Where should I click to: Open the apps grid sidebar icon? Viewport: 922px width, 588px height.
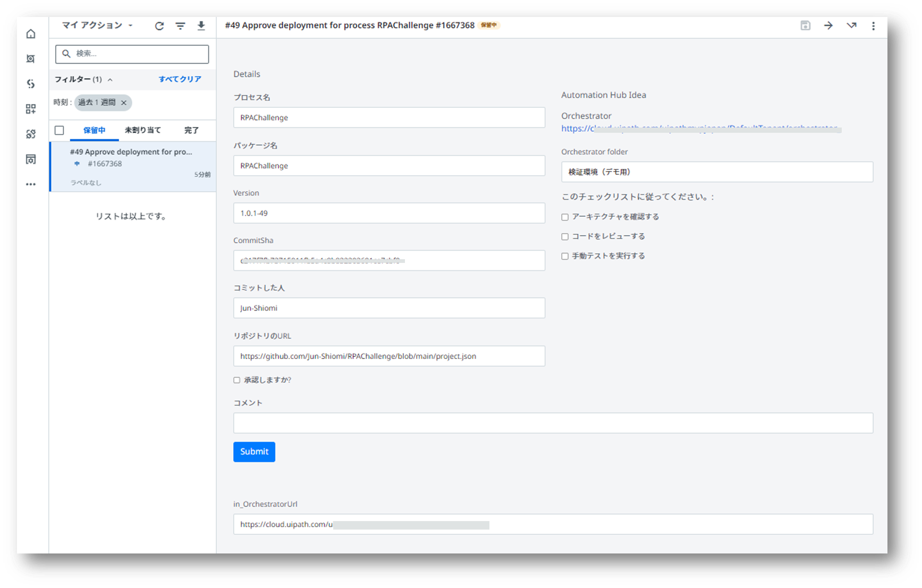click(31, 109)
